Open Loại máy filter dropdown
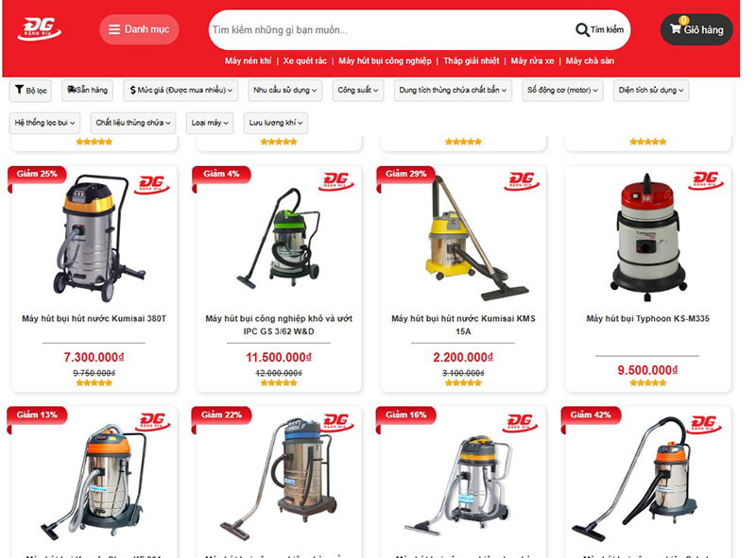This screenshot has width=756, height=558. pos(210,123)
